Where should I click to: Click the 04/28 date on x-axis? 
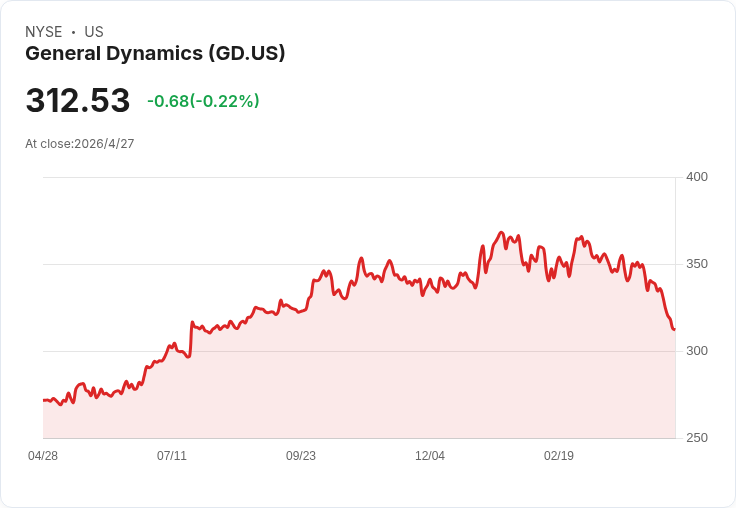[43, 456]
